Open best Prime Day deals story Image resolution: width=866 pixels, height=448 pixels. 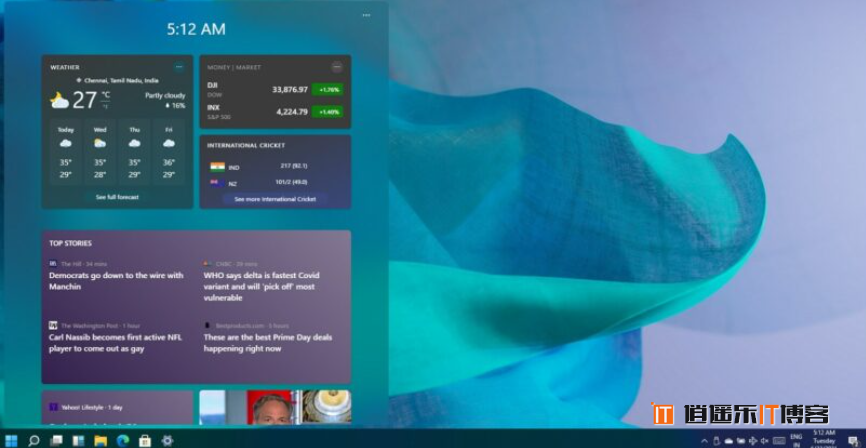[268, 342]
